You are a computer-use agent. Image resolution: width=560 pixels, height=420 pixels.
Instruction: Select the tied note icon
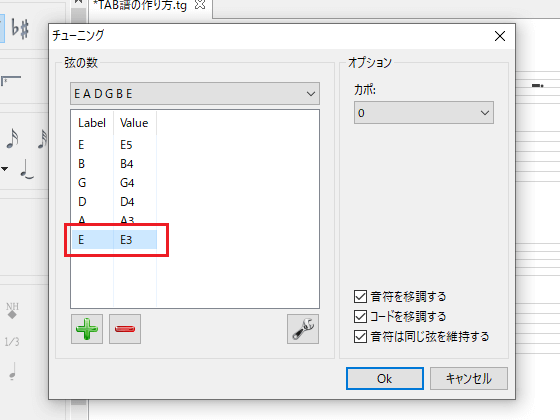click(27, 169)
